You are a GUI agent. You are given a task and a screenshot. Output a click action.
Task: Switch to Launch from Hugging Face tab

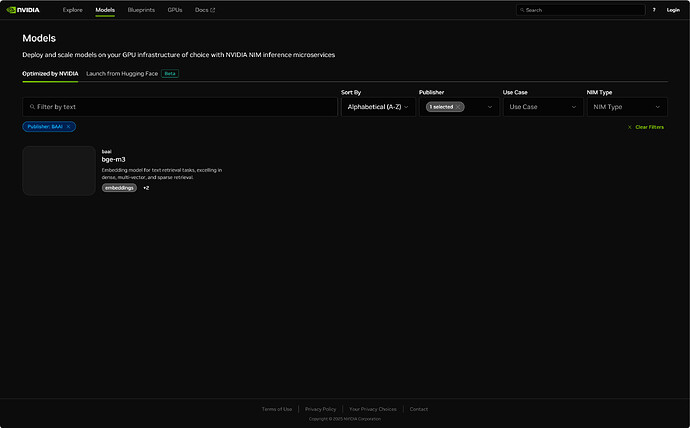click(122, 73)
